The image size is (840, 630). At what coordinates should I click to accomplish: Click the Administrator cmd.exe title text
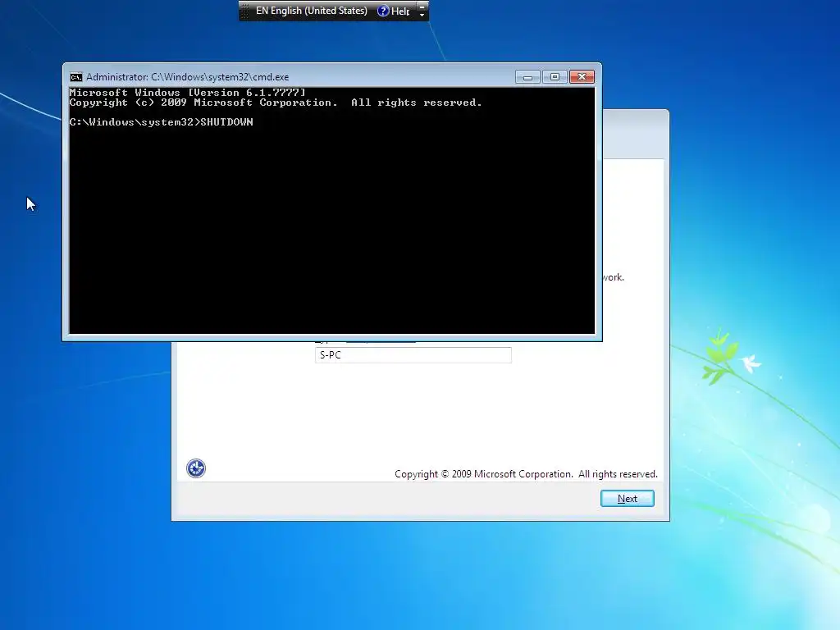point(188,77)
